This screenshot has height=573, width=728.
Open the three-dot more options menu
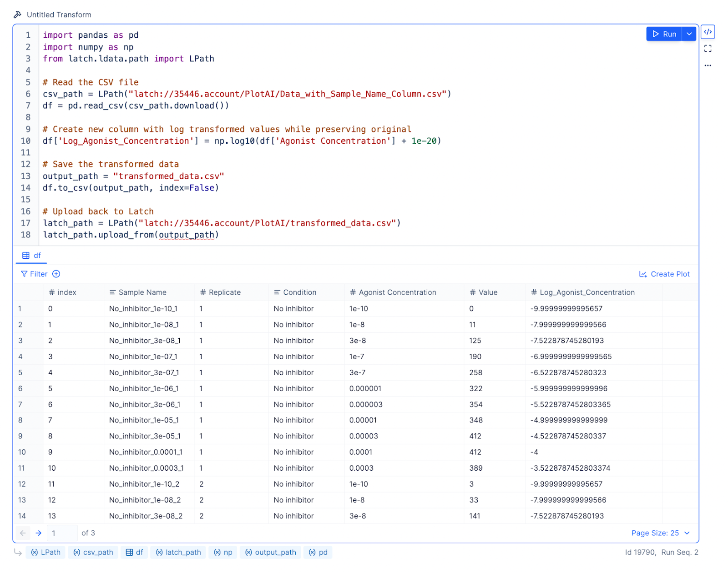(708, 65)
